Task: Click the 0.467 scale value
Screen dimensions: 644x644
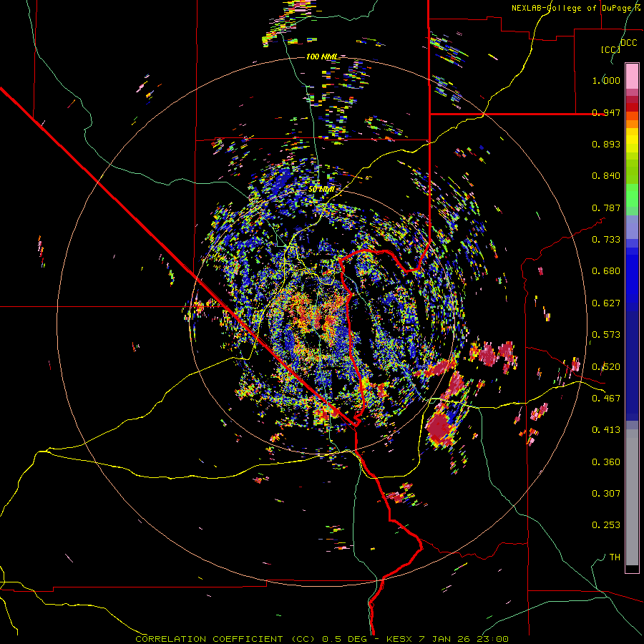Action: click(x=606, y=399)
